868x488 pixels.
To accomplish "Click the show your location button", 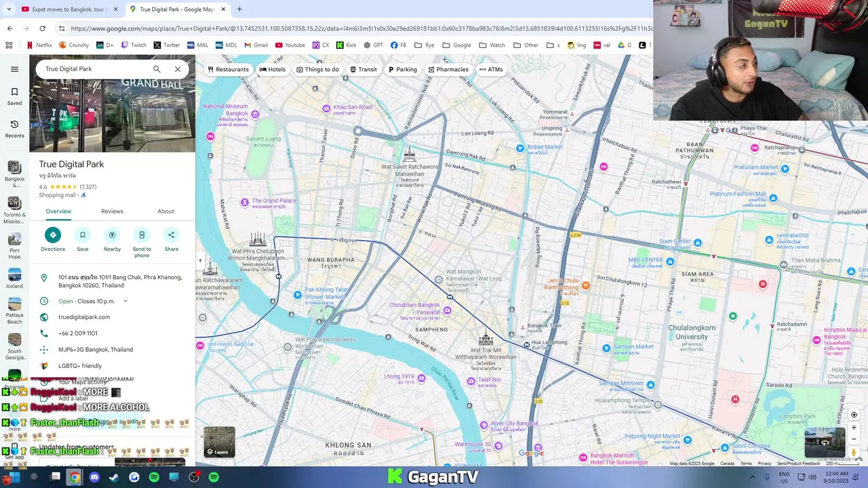I will point(854,415).
